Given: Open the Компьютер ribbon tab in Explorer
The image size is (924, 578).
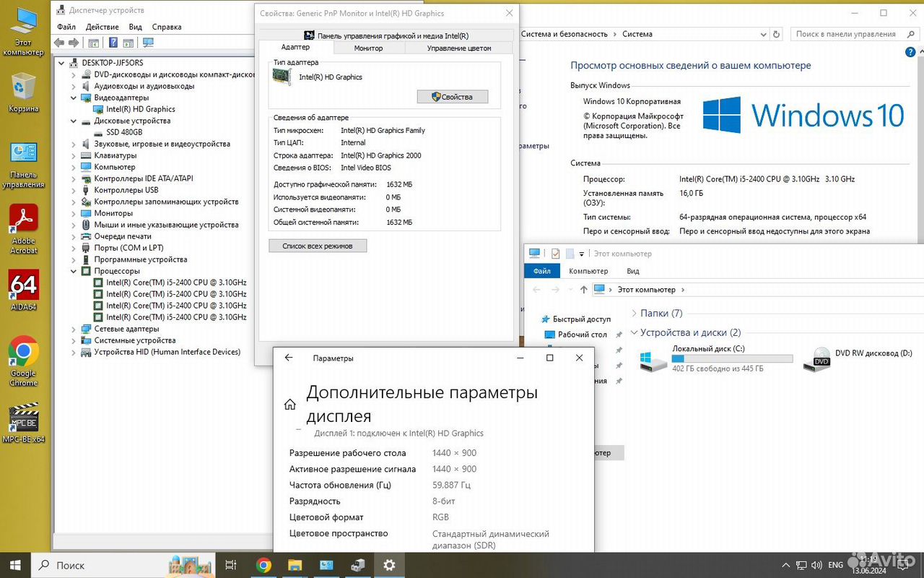Looking at the screenshot, I should click(588, 271).
